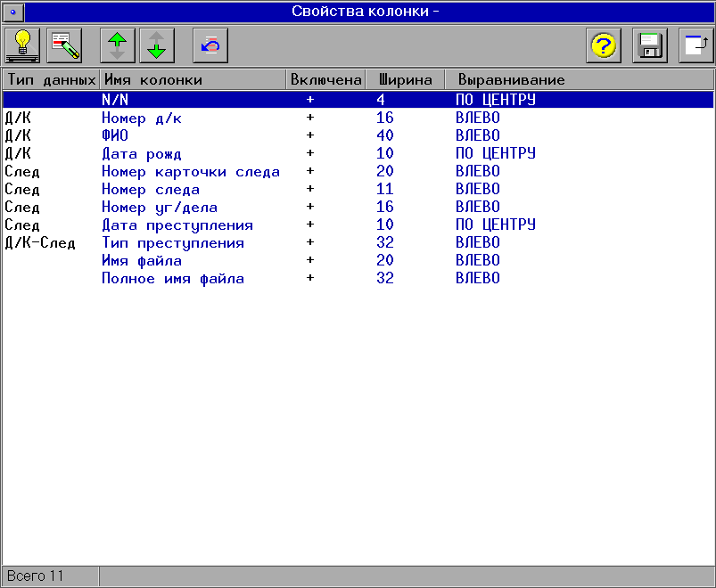716x588 pixels.
Task: Click width 32 in Тип преступления row
Action: (385, 241)
